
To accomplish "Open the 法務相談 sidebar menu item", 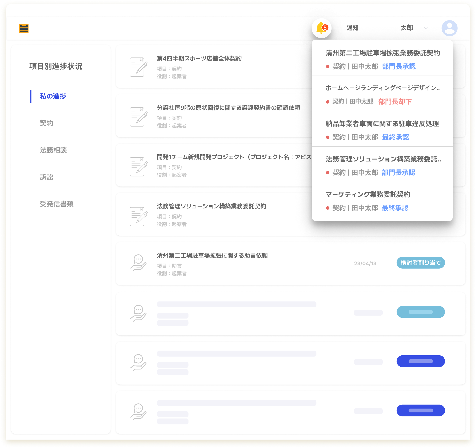I will pos(53,150).
